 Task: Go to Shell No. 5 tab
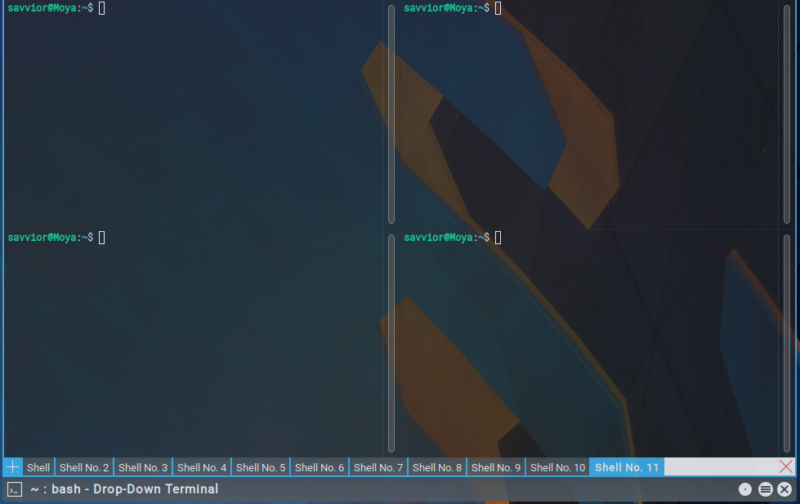(261, 467)
